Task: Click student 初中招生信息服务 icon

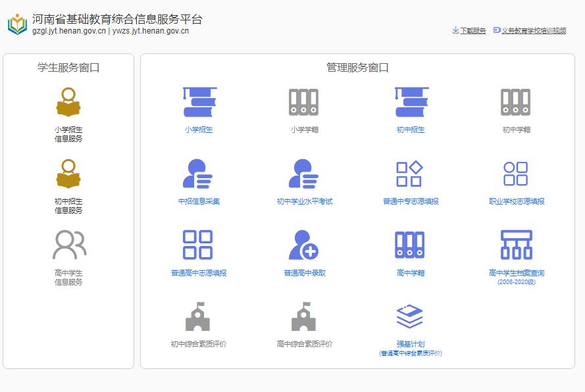Action: (68, 175)
